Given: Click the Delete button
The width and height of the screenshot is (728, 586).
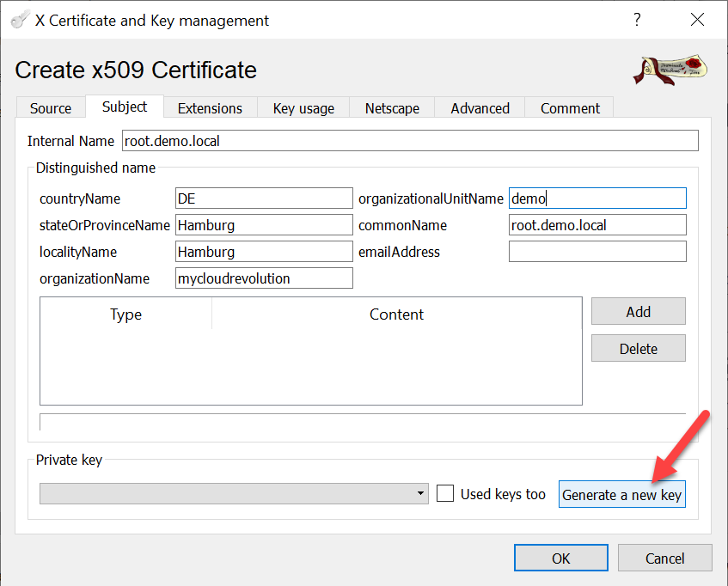Looking at the screenshot, I should point(638,349).
